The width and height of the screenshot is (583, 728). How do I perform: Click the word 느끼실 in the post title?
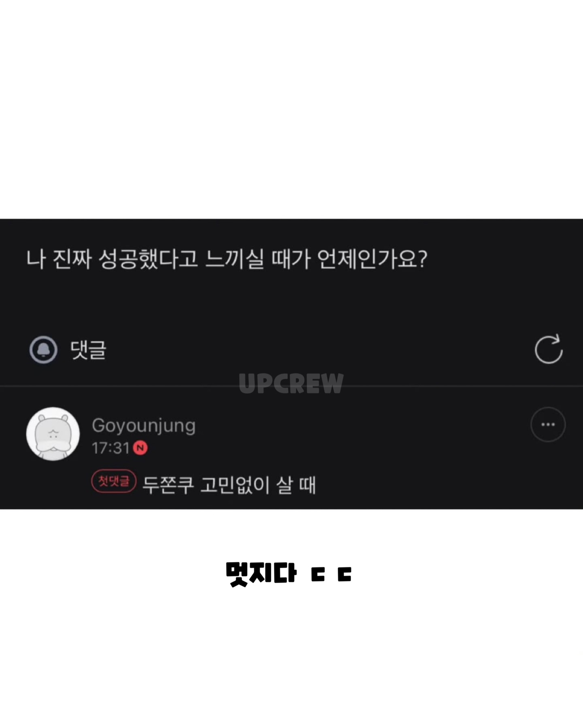[x=234, y=259]
